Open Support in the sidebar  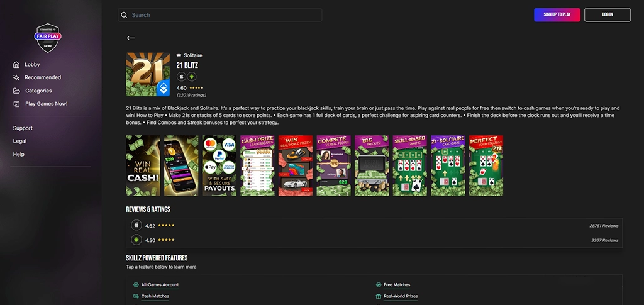tap(23, 128)
